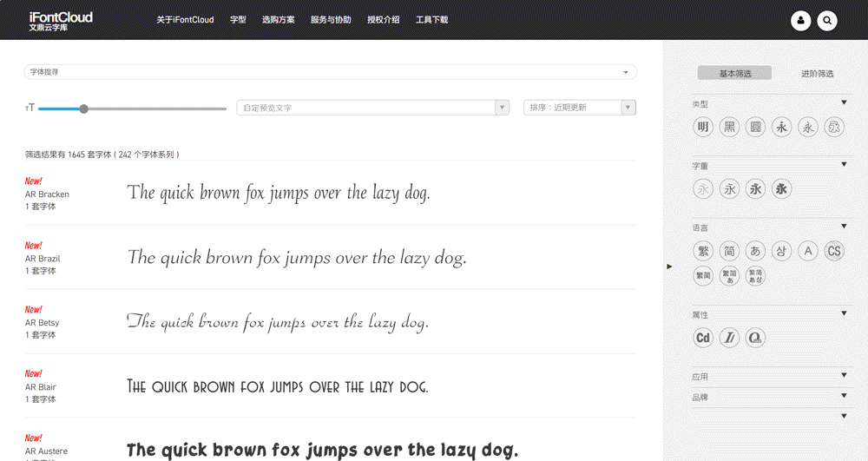The height and width of the screenshot is (461, 868).
Task: Switch to the 基本筛选 tab
Action: pos(734,73)
